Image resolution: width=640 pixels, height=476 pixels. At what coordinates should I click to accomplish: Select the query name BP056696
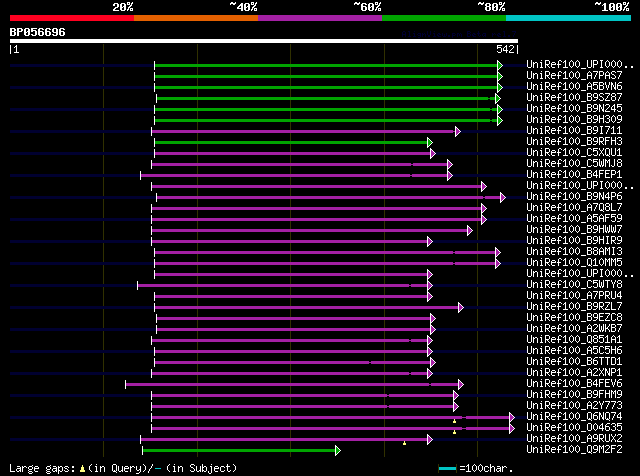tap(37, 32)
